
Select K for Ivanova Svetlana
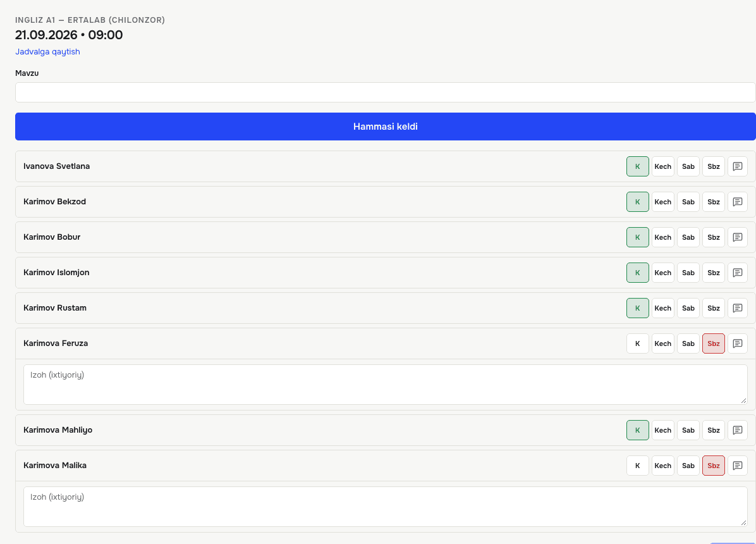point(637,166)
